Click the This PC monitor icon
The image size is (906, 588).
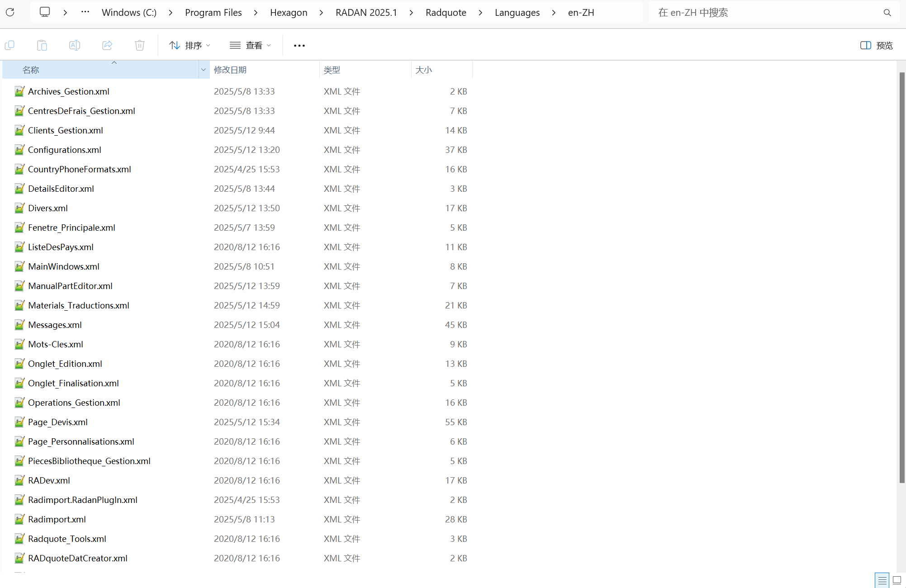pos(45,12)
